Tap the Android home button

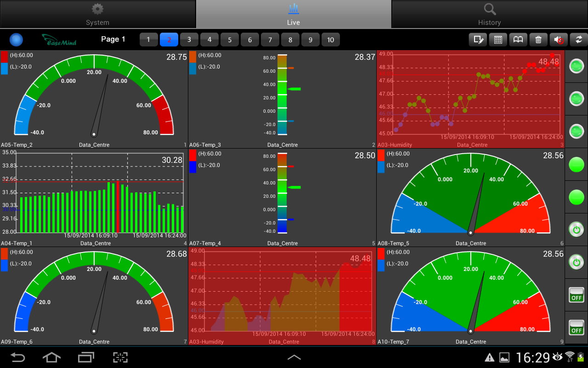click(x=51, y=357)
